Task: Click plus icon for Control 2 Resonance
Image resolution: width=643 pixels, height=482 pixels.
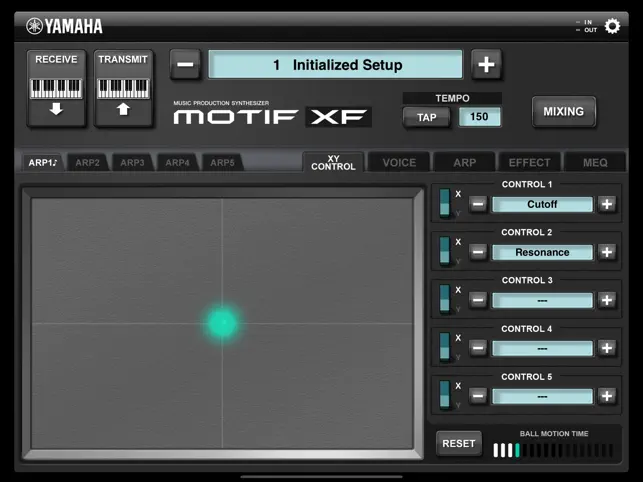Action: (x=607, y=252)
